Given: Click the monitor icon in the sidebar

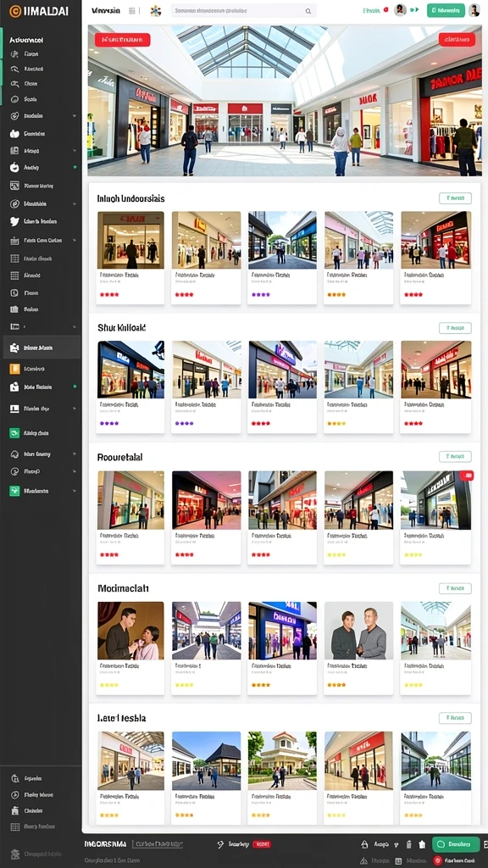Looking at the screenshot, I should [14, 409].
